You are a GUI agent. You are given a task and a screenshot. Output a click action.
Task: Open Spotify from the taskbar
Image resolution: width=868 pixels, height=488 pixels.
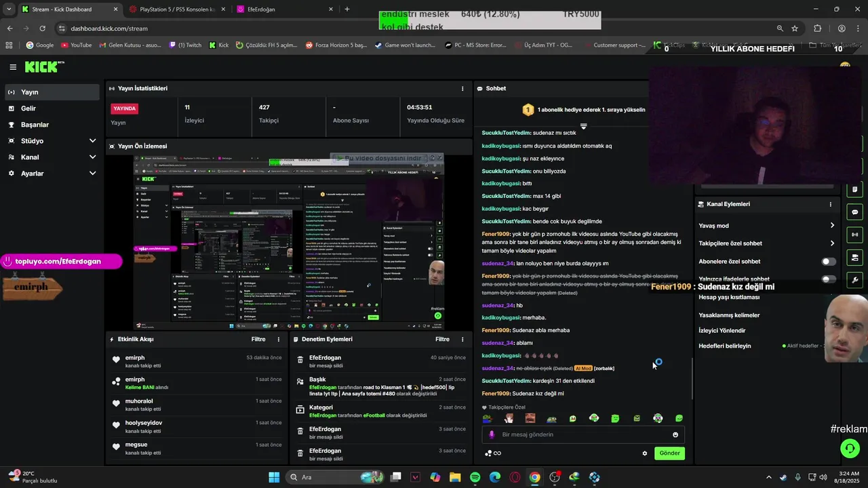475,477
